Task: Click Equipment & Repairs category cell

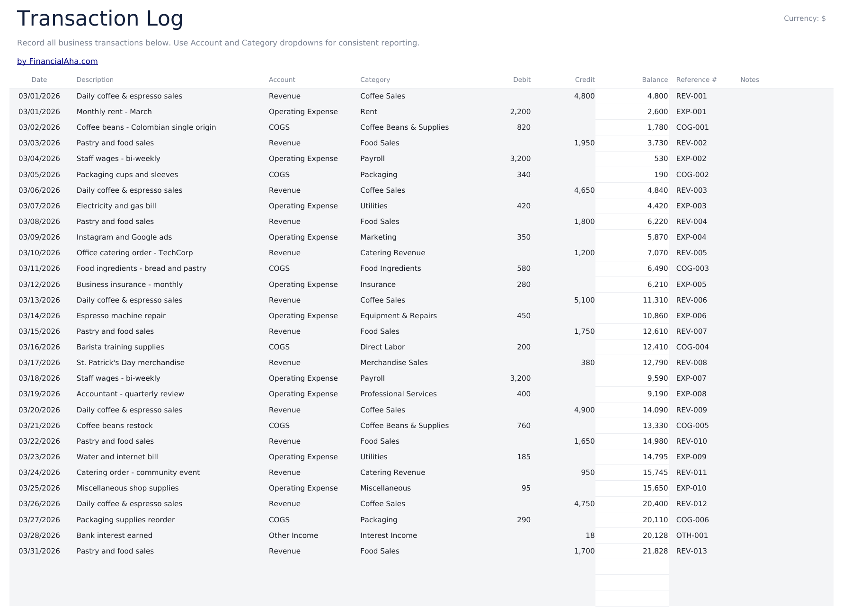Action: click(399, 316)
